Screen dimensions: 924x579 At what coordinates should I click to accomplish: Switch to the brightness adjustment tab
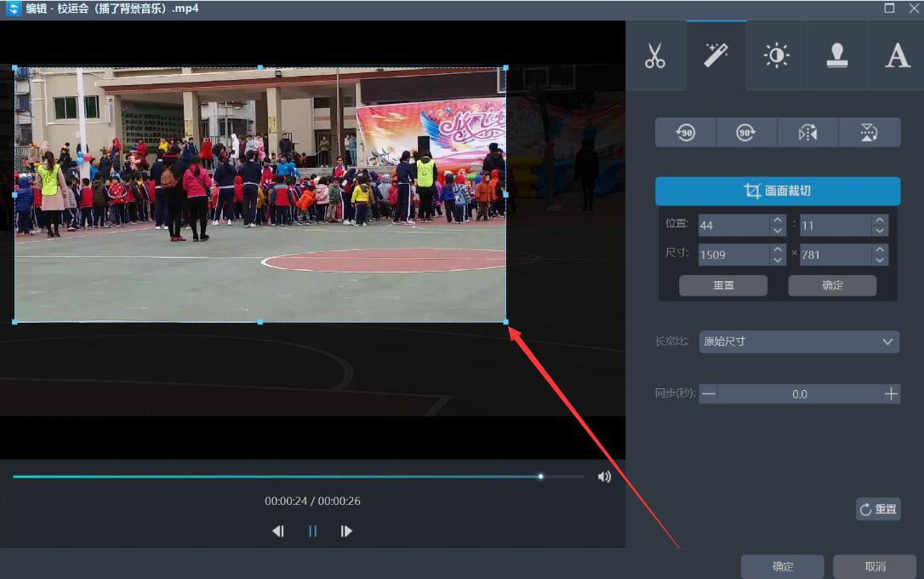point(776,56)
